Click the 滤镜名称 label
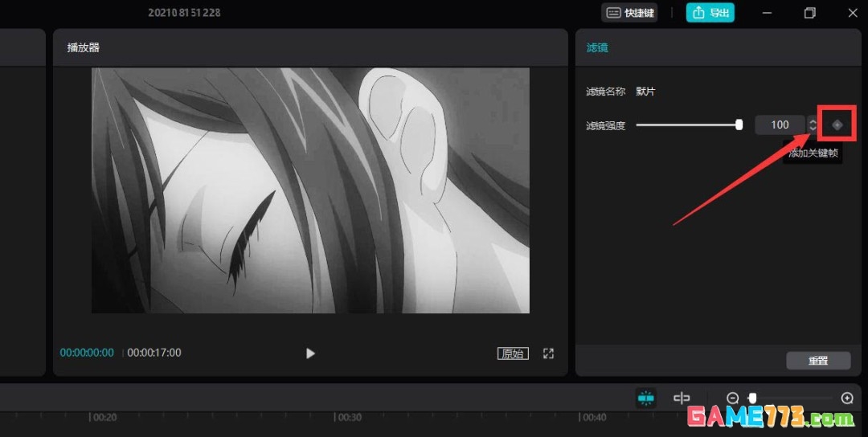This screenshot has height=437, width=868. 606,92
